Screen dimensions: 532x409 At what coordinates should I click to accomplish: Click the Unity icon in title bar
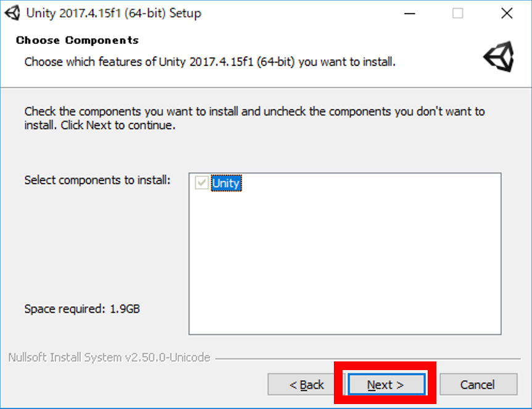(x=12, y=13)
